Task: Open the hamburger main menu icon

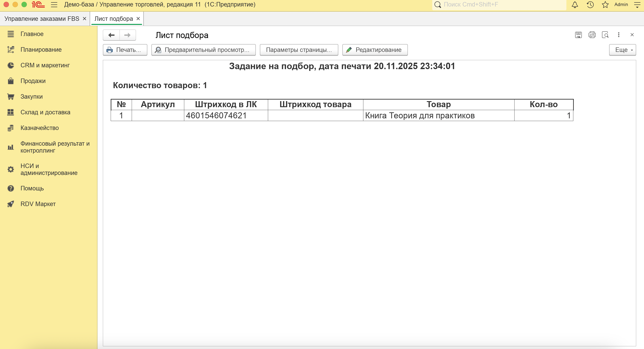Action: 54,5
